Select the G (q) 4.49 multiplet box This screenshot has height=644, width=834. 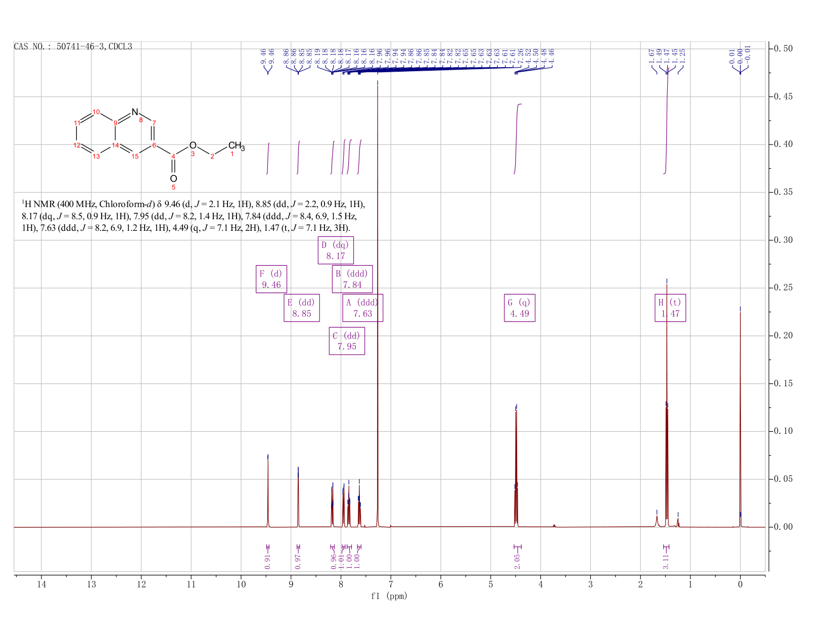(520, 308)
